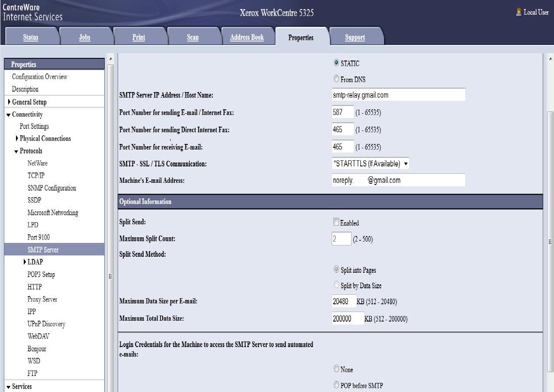Click Maximum Split Count field
This screenshot has width=554, height=392.
341,239
